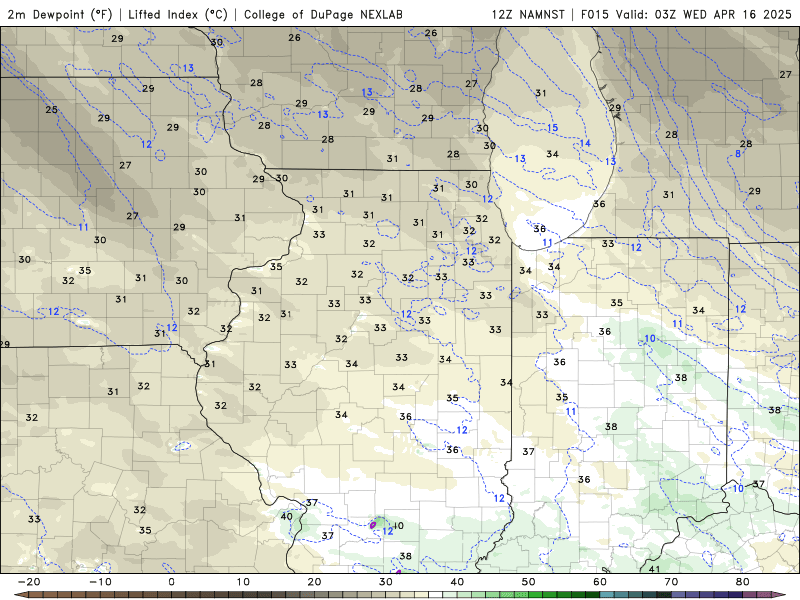
Task: Click the blue '14' lifted index contour label
Action: (585, 143)
